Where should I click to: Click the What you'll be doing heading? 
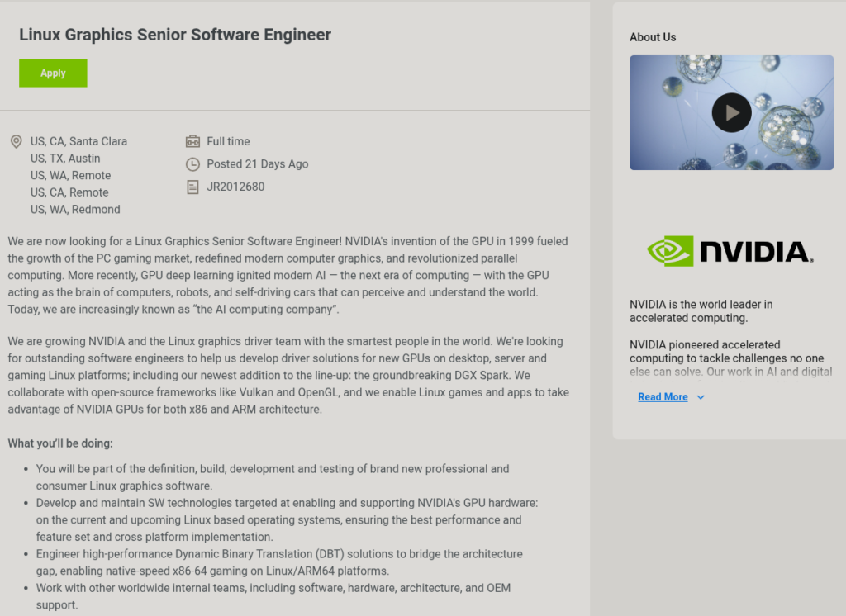(x=60, y=443)
